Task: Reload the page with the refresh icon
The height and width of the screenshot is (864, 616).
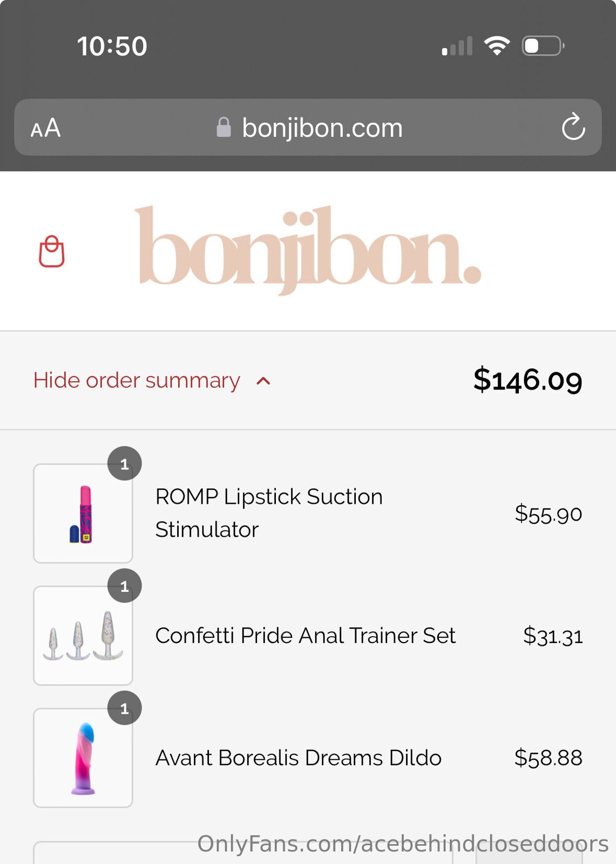Action: point(573,127)
